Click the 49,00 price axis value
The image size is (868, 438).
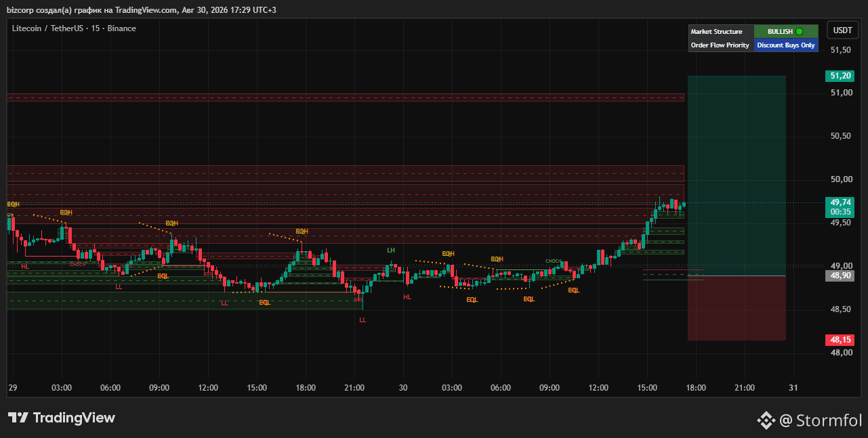tap(841, 266)
